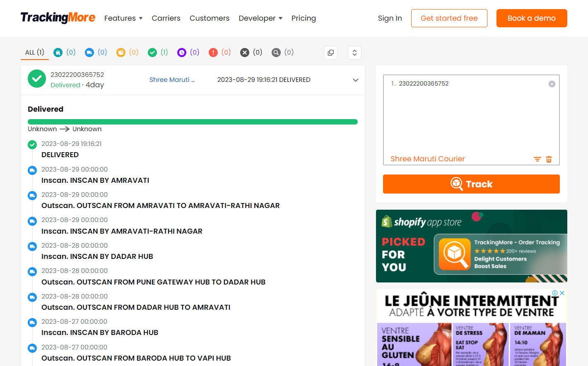The height and width of the screenshot is (366, 588).
Task: Collapse the 23022200365752 shipment details
Action: tap(355, 80)
